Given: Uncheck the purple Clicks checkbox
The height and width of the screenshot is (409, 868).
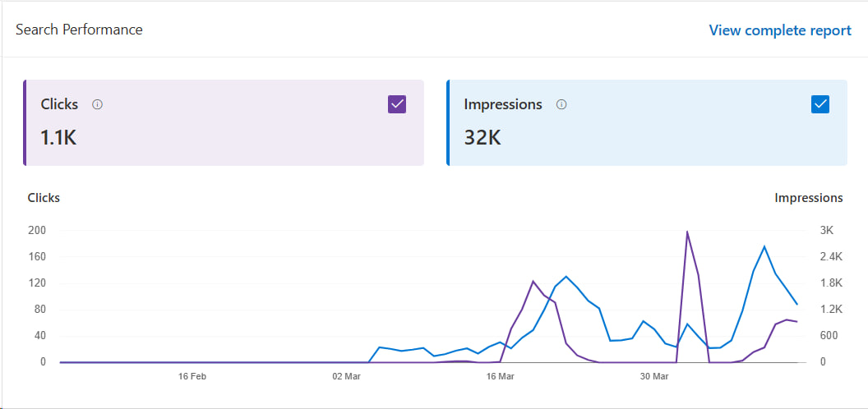Looking at the screenshot, I should pyautogui.click(x=397, y=104).
